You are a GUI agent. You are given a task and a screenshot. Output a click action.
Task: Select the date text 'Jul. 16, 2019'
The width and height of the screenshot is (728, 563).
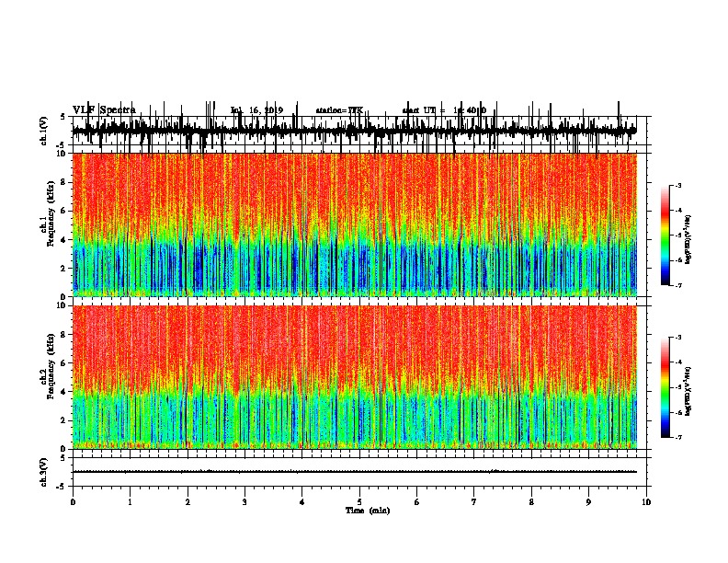tap(256, 110)
